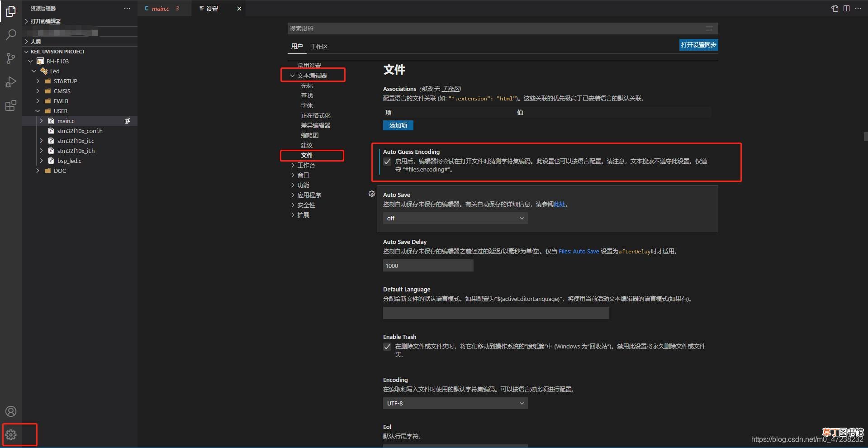Screen dimensions: 868x448
Task: Expand the 功能 settings category
Action: (x=293, y=185)
